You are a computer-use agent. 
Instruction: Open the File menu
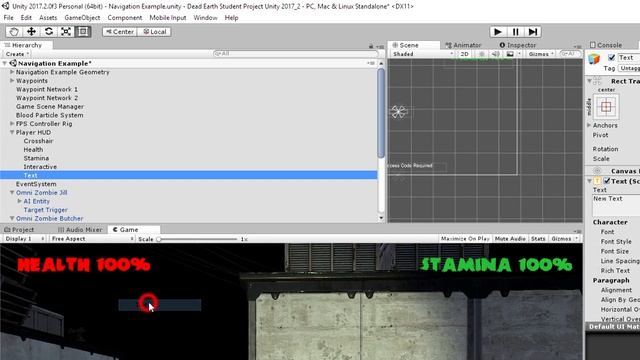point(8,18)
